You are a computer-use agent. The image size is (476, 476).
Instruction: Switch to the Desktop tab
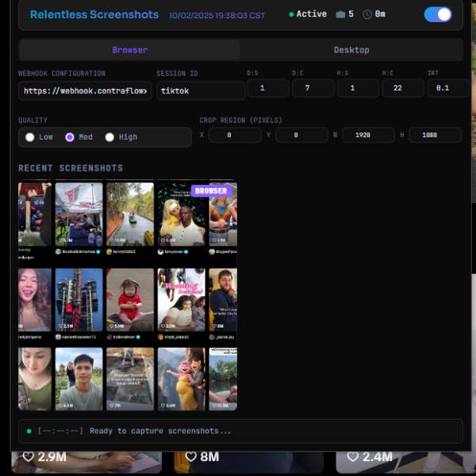click(351, 50)
